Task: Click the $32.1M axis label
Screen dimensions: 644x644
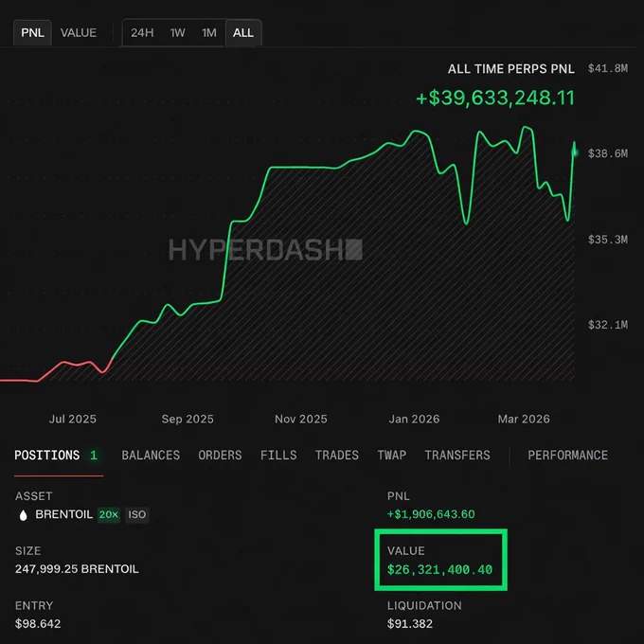Action: coord(607,325)
